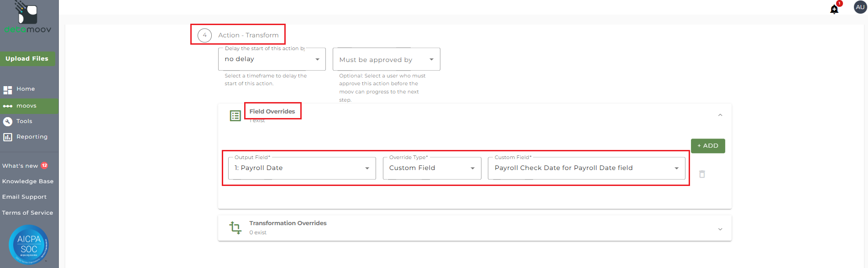Image resolution: width=868 pixels, height=268 pixels.
Task: Collapse the Field Overrides section
Action: [720, 115]
